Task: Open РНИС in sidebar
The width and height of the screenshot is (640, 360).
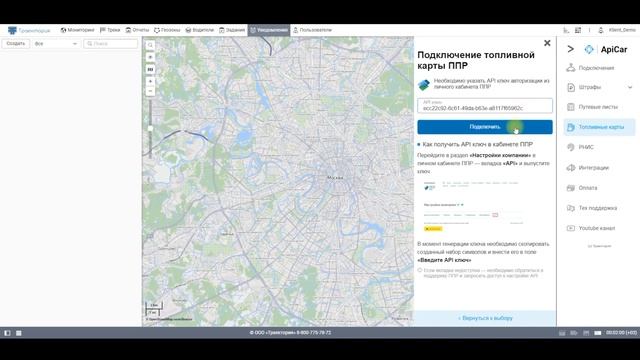Action: (x=586, y=147)
